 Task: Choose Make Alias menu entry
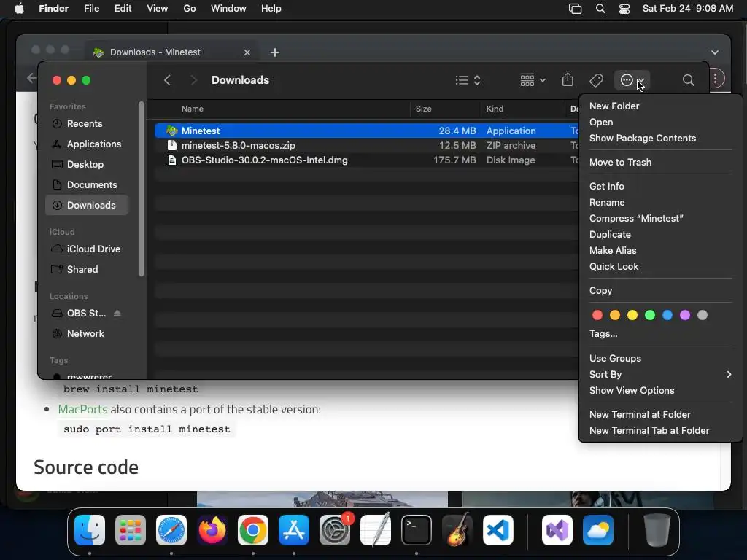(660, 251)
